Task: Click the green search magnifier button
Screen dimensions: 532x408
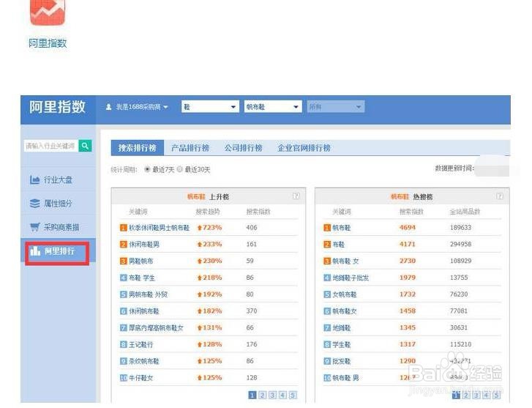Action: pyautogui.click(x=85, y=146)
